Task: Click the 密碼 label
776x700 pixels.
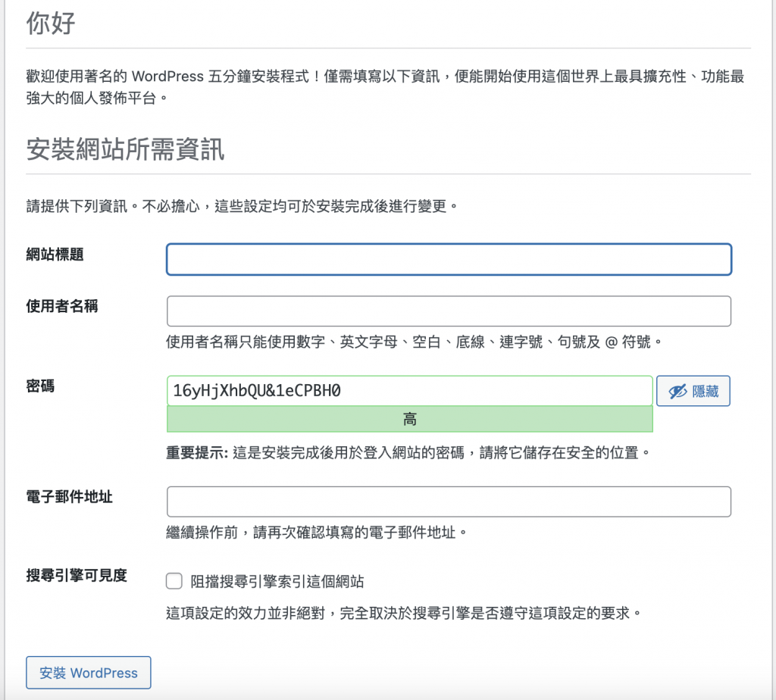Action: point(40,386)
